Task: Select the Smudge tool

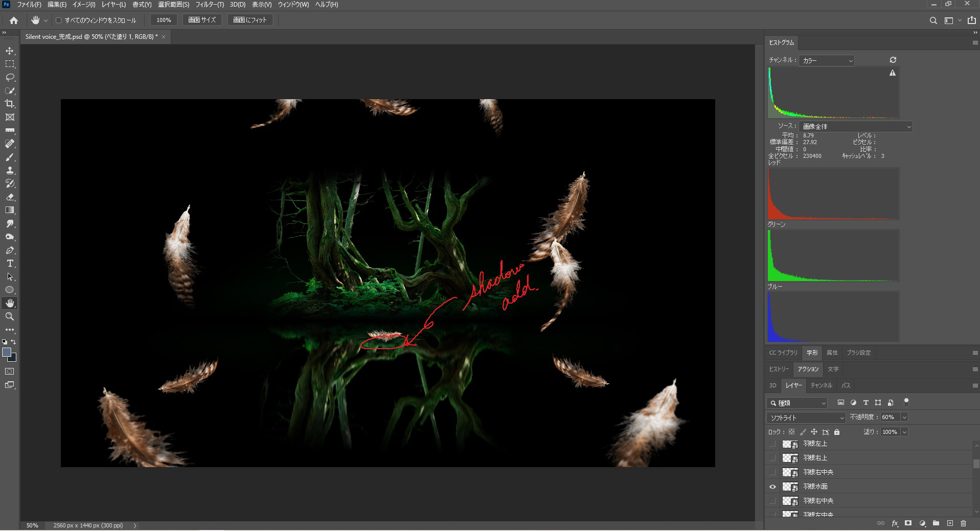Action: pos(10,224)
